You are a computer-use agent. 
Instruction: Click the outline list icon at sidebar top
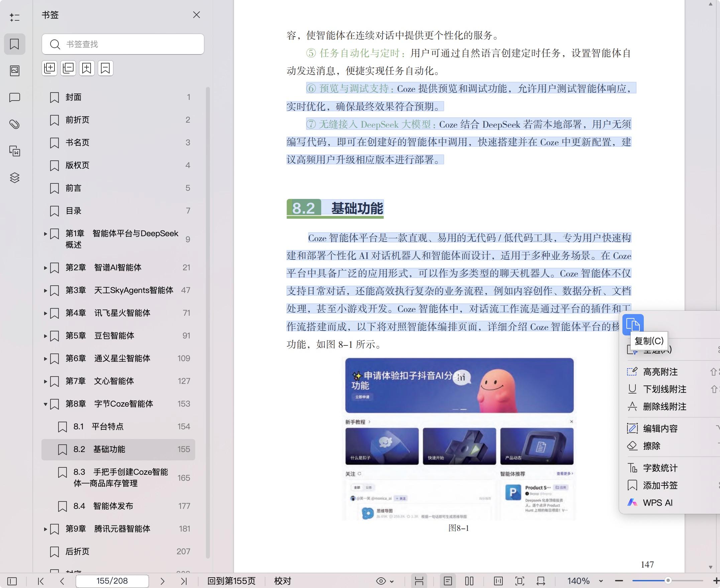pos(15,17)
